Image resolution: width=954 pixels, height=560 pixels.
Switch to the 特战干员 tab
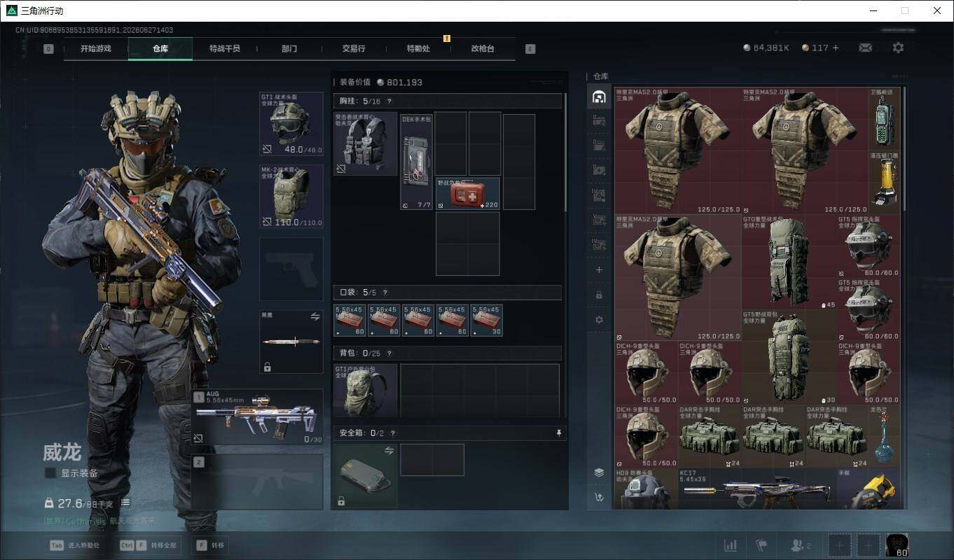coord(225,49)
